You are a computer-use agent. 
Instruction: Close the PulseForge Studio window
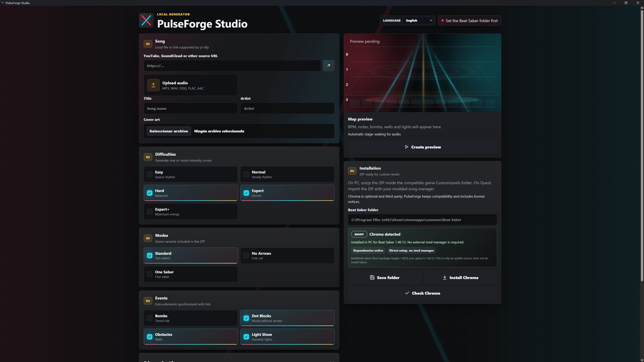click(x=638, y=3)
